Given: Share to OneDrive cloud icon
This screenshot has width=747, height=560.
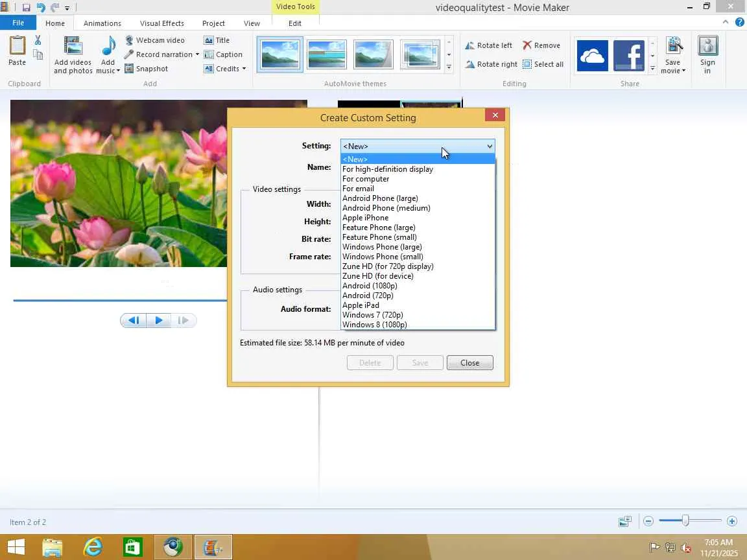Looking at the screenshot, I should tap(592, 56).
